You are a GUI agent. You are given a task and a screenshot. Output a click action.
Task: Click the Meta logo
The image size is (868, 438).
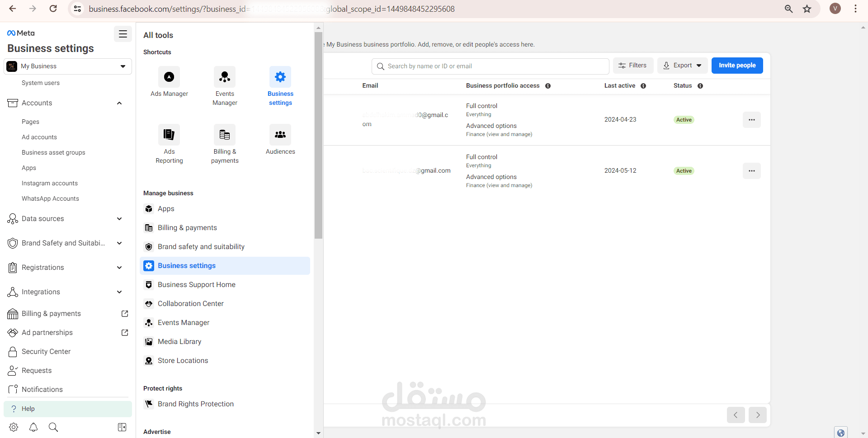pos(21,33)
